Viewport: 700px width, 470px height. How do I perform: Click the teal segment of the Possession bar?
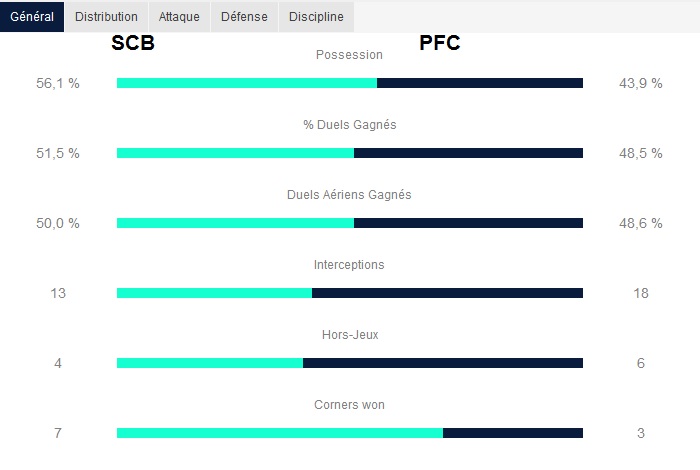click(x=246, y=83)
